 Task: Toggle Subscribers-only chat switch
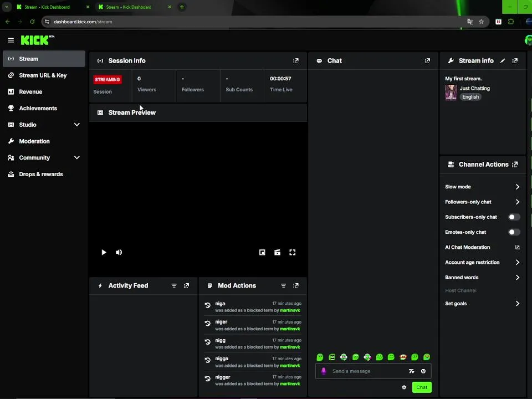514,217
